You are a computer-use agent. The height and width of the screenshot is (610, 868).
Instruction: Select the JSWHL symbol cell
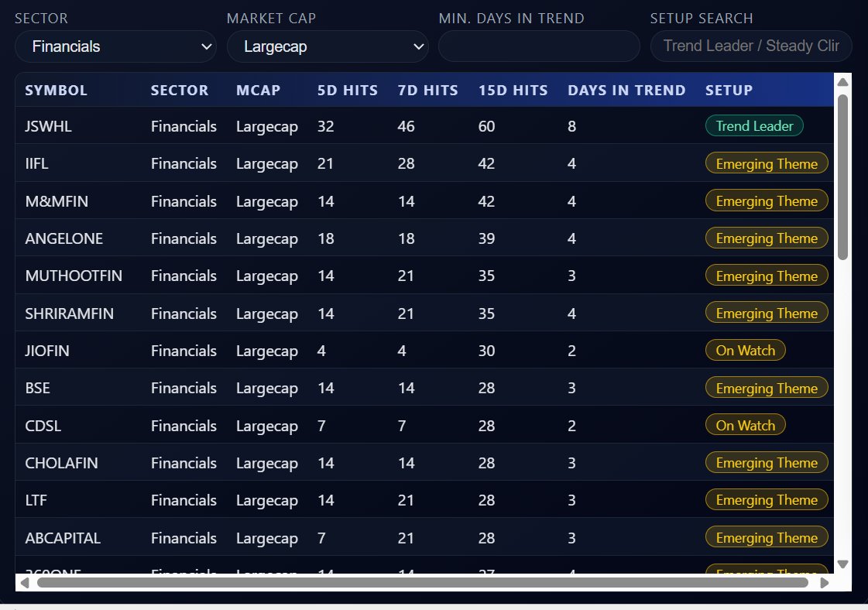point(48,126)
